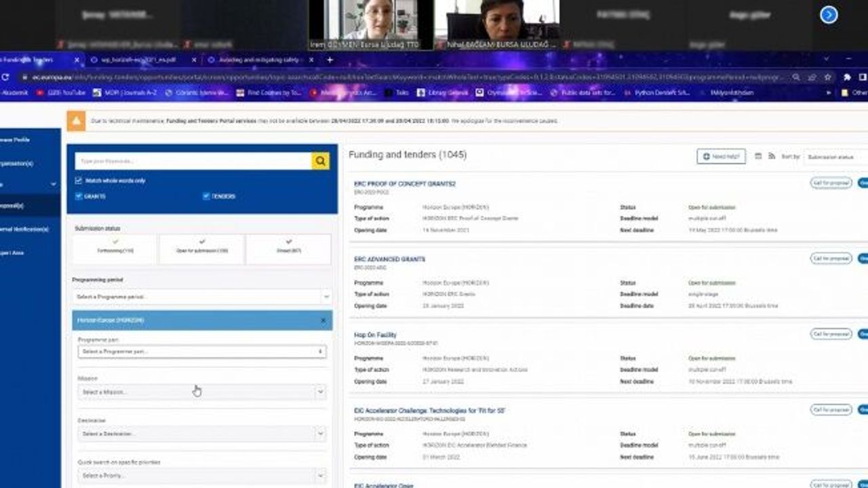Open the YouTube bookmark
The image size is (868, 488).
coord(61,93)
